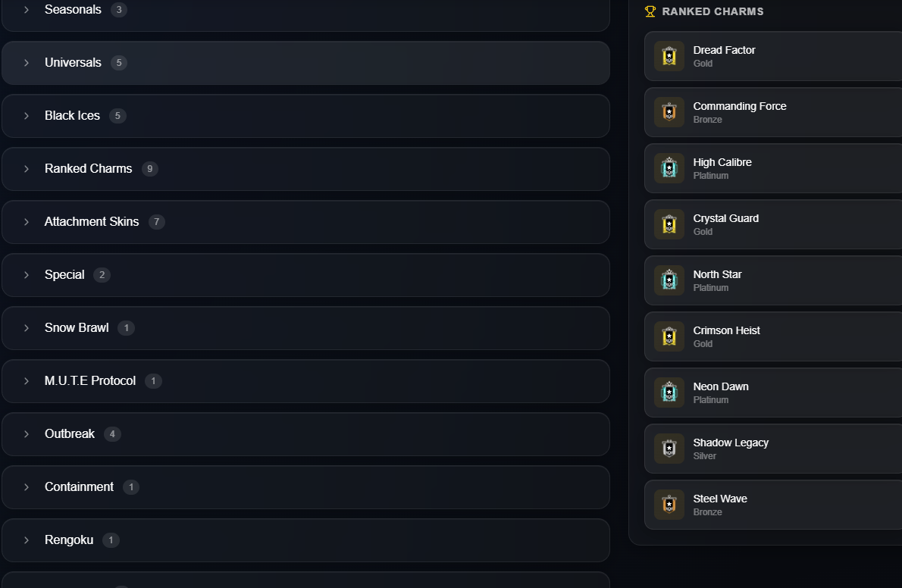902x588 pixels.
Task: Select the High Calibre platinum charm icon
Action: coord(669,168)
